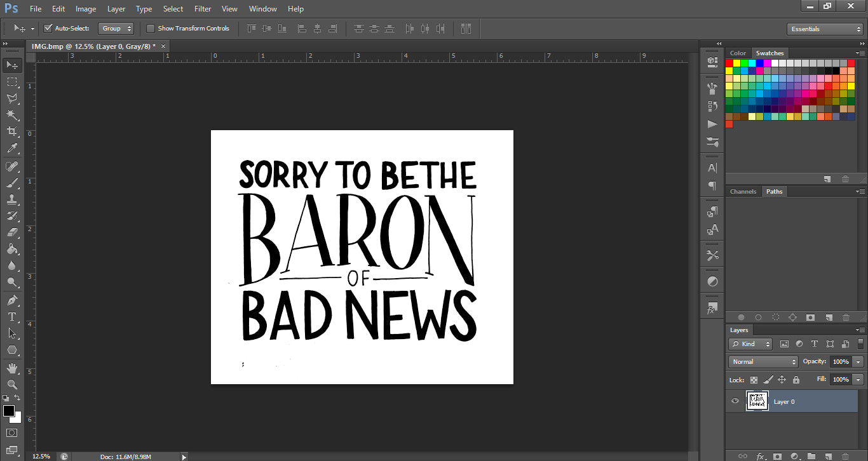Select the Move tool
Screen dimensions: 868x461
click(12, 65)
